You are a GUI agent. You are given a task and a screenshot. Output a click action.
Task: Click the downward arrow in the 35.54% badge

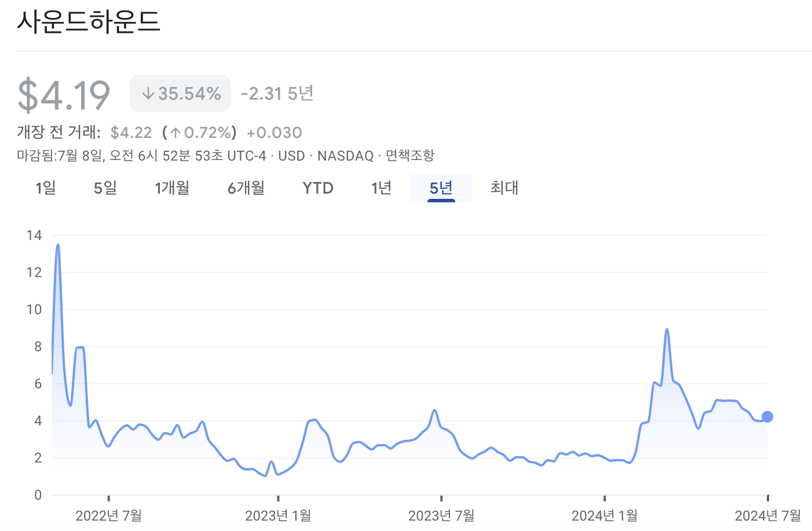click(x=149, y=92)
